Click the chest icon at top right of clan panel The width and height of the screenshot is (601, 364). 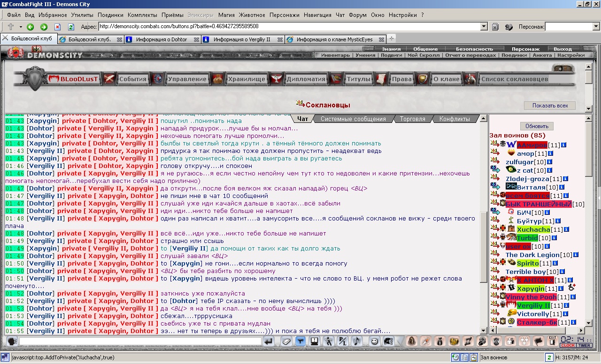pos(563,68)
